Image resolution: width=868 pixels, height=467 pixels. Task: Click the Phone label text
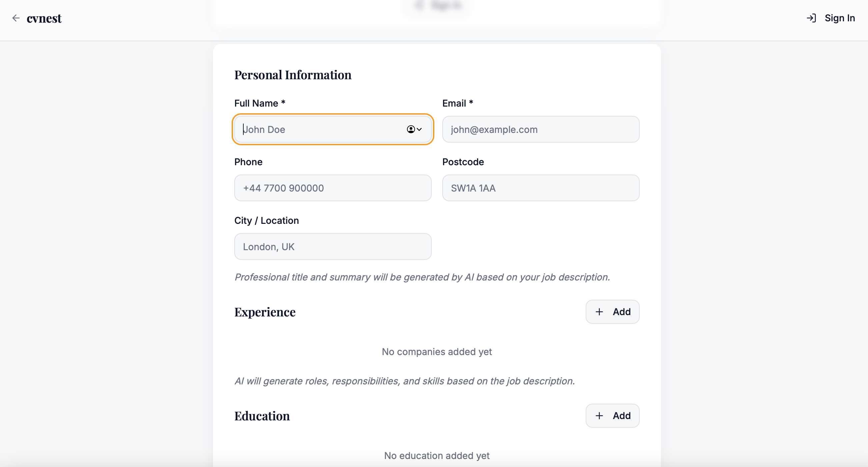[x=248, y=162]
